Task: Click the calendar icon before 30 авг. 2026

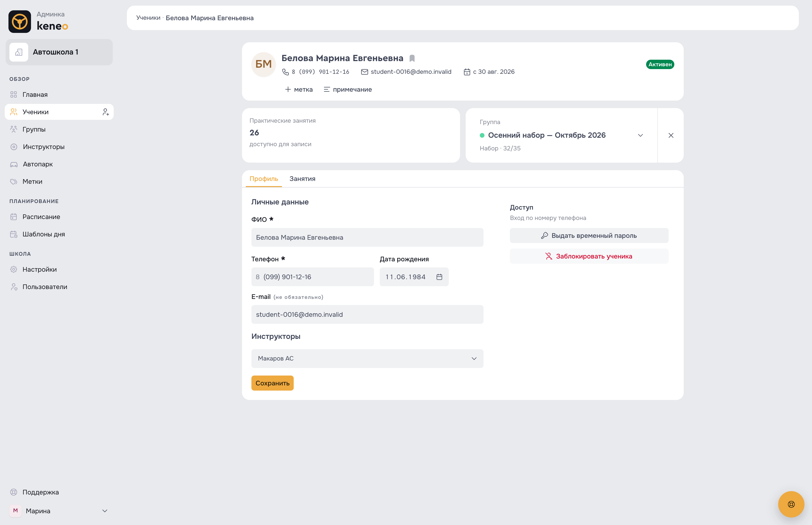Action: pyautogui.click(x=467, y=72)
